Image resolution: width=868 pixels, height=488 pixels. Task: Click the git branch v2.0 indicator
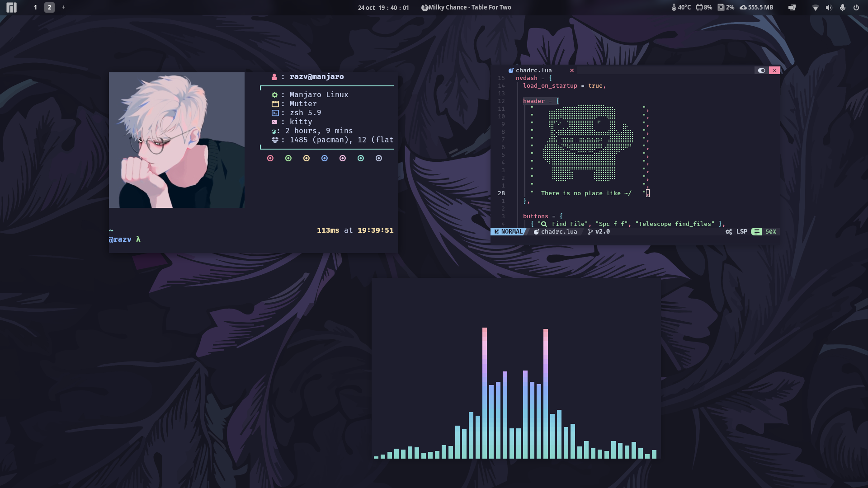click(599, 231)
